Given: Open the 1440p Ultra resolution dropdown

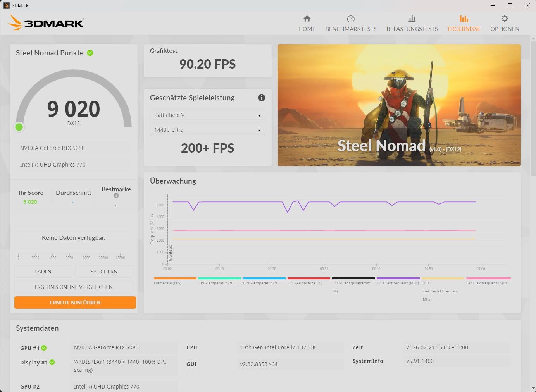Looking at the screenshot, I should 207,130.
